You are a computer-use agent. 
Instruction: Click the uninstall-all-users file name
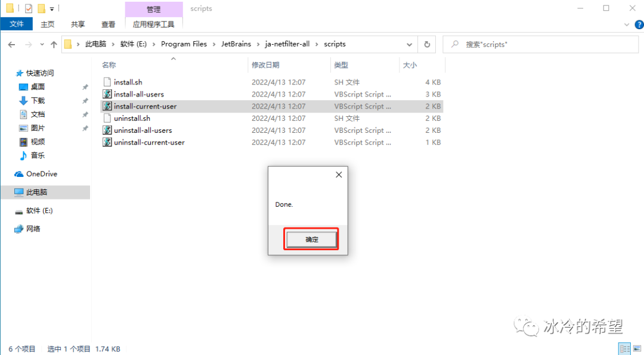click(x=143, y=130)
